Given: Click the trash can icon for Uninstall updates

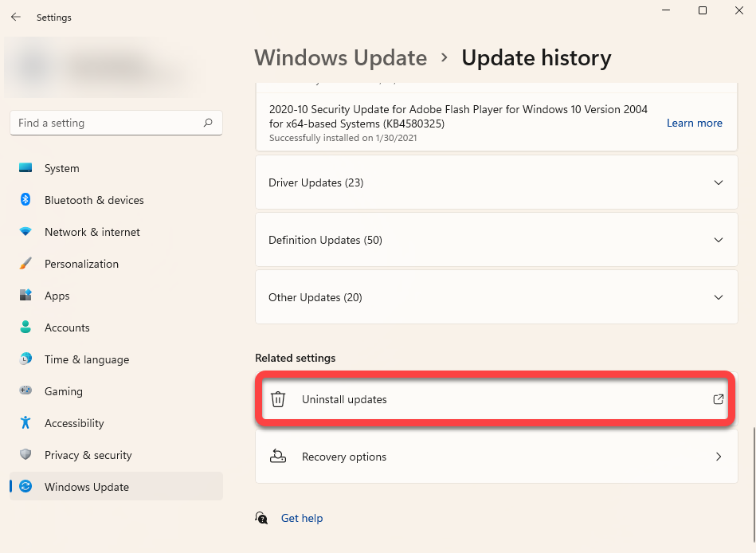Looking at the screenshot, I should (x=278, y=399).
